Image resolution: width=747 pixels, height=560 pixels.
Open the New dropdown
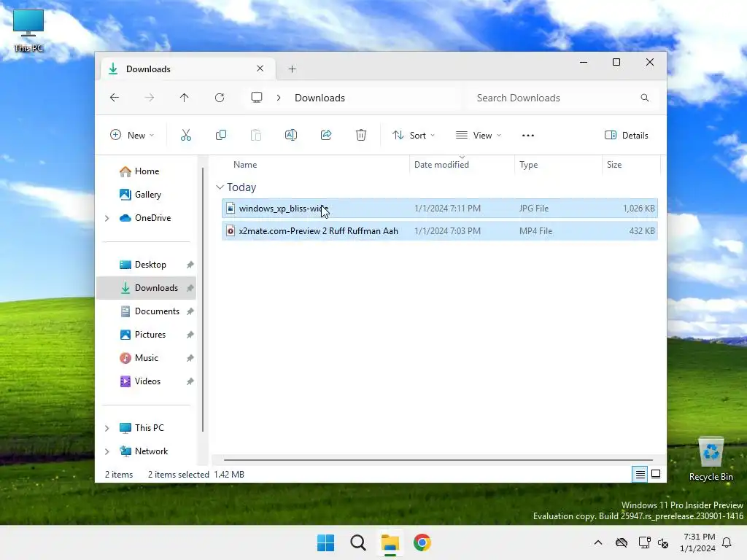pyautogui.click(x=132, y=135)
